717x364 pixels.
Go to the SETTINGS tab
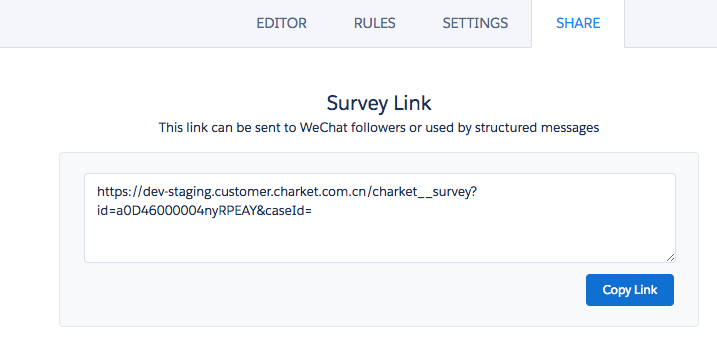475,23
